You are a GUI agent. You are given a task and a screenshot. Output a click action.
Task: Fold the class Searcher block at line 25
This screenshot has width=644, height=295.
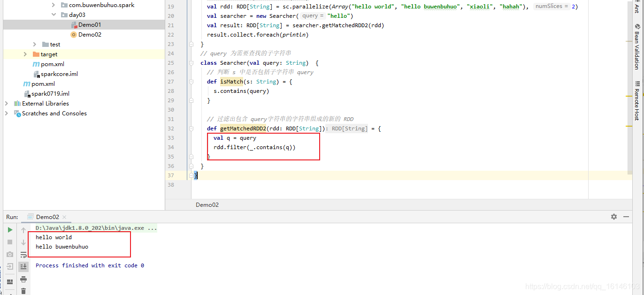(x=191, y=63)
